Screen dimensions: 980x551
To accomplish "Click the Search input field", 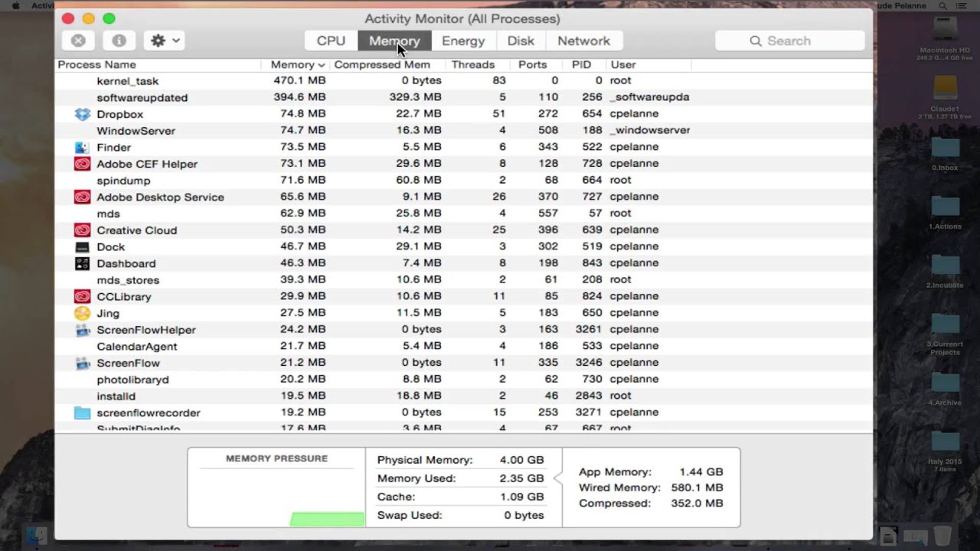I will tap(789, 41).
